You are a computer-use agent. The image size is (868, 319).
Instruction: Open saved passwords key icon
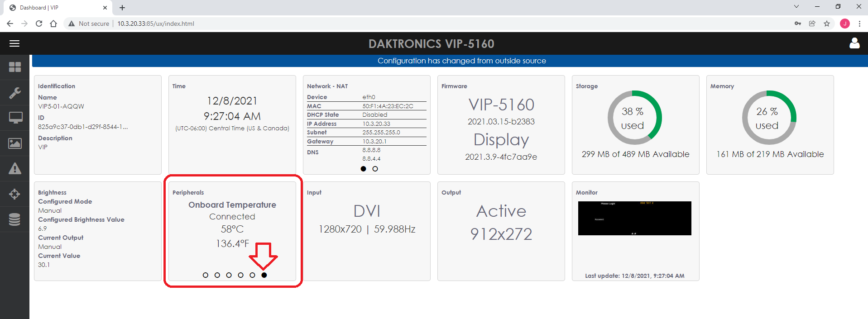(x=798, y=24)
